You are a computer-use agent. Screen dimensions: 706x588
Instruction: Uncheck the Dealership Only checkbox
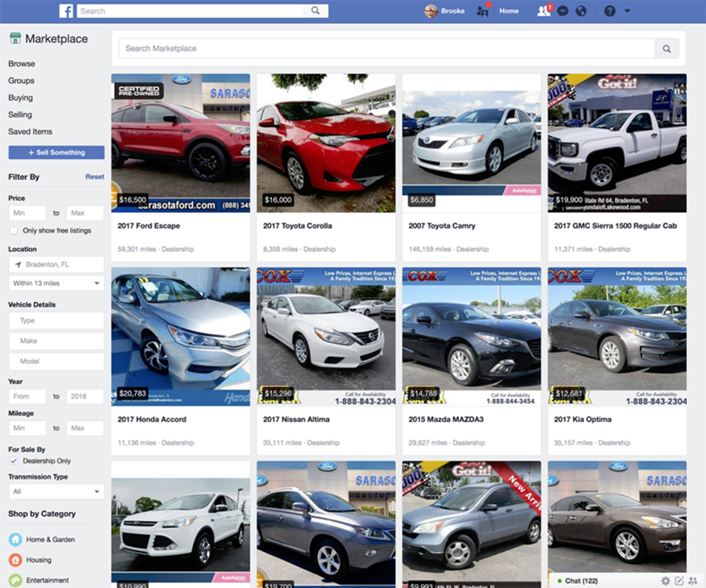(14, 461)
